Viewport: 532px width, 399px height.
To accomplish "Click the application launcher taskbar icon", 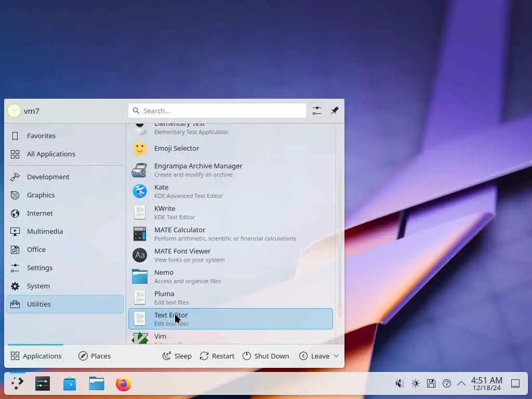I will click(x=17, y=384).
